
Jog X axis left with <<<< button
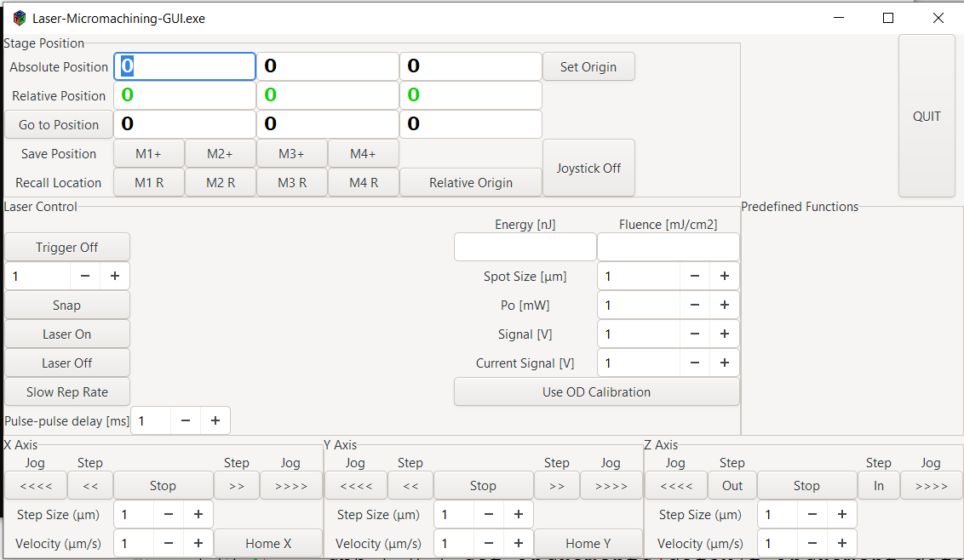pyautogui.click(x=35, y=486)
